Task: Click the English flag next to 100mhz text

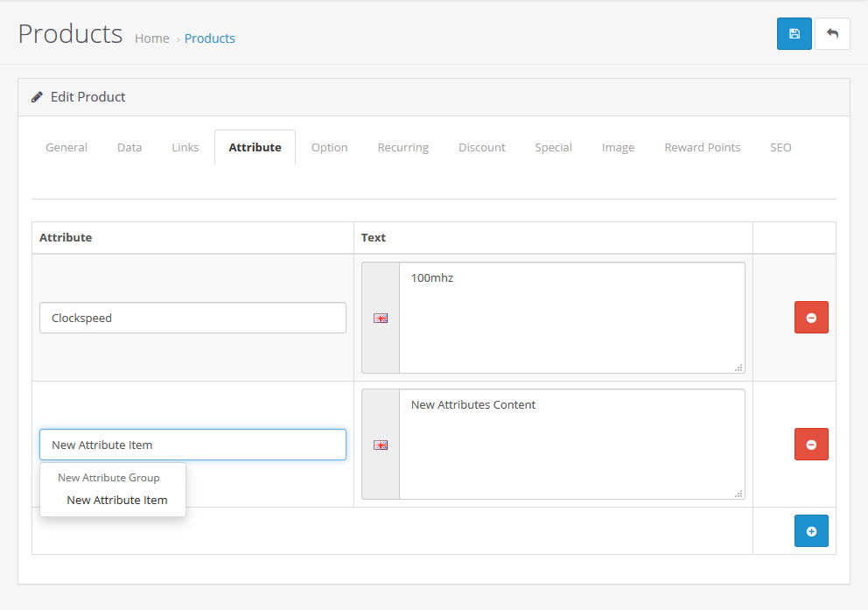Action: point(380,317)
